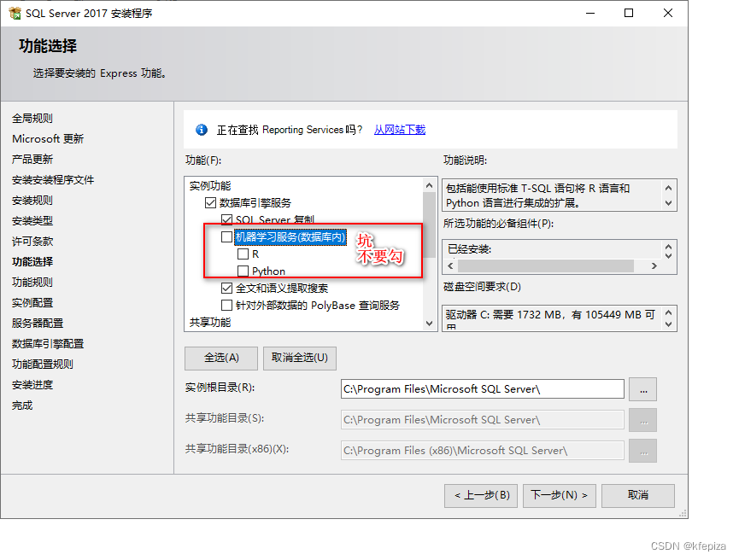Viewport: 739px width, 560px height.
Task: Select 产品更新 in the step list
Action: coord(32,159)
